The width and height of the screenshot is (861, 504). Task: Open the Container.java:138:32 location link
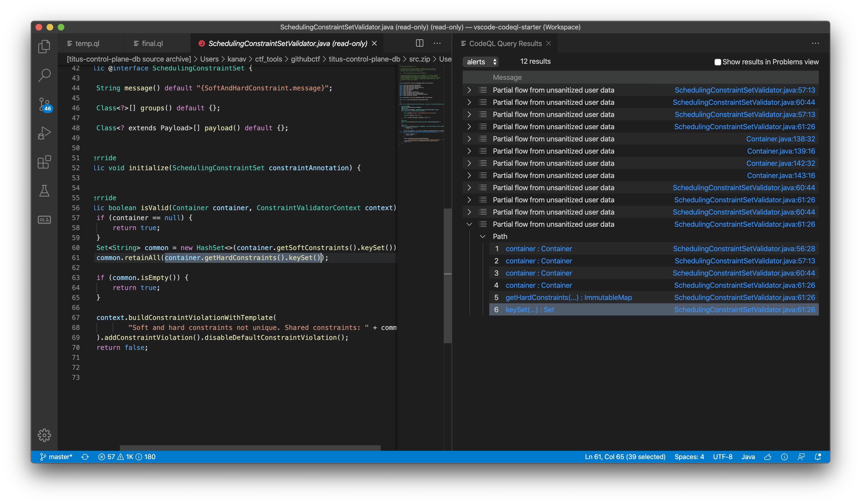pyautogui.click(x=780, y=139)
